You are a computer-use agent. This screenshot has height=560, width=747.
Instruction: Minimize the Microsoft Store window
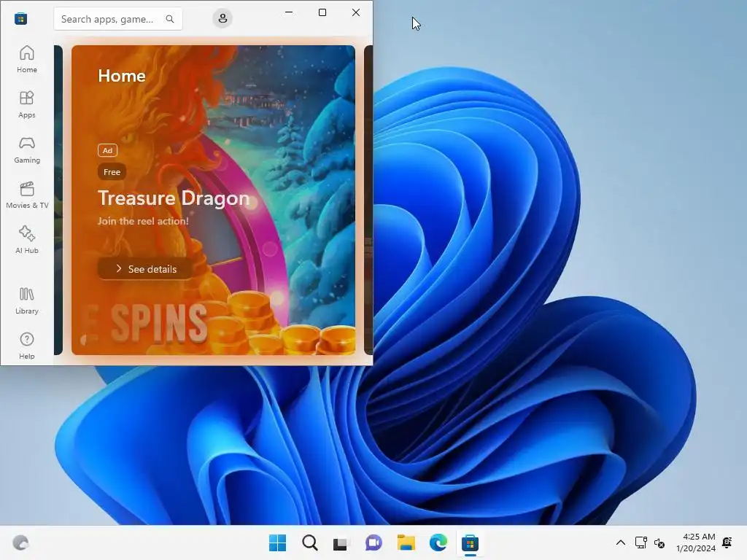tap(289, 12)
